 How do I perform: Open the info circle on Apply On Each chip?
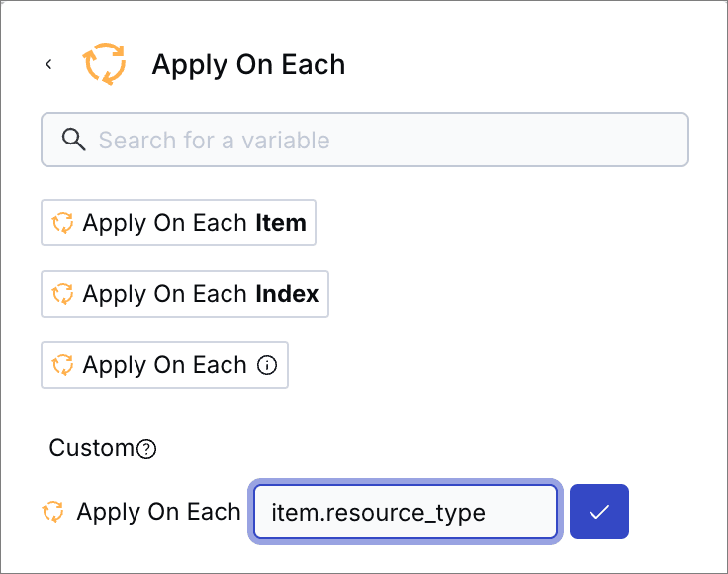[267, 365]
